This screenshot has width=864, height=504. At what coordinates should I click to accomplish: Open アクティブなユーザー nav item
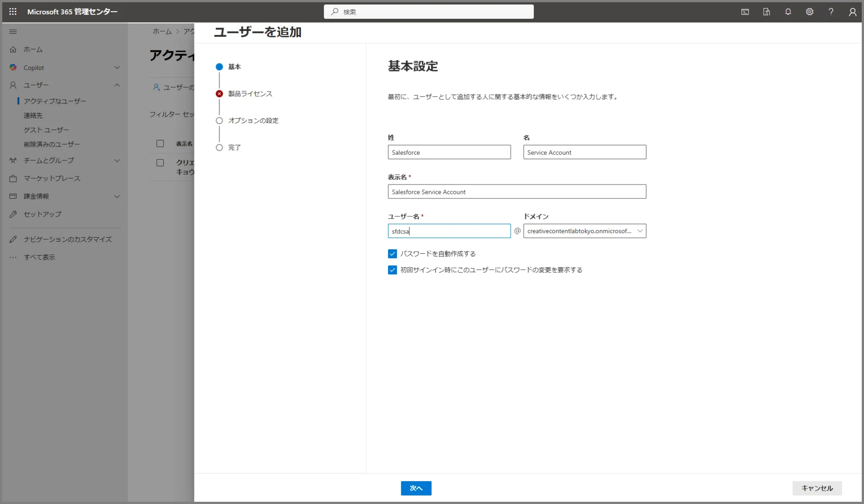coord(55,101)
